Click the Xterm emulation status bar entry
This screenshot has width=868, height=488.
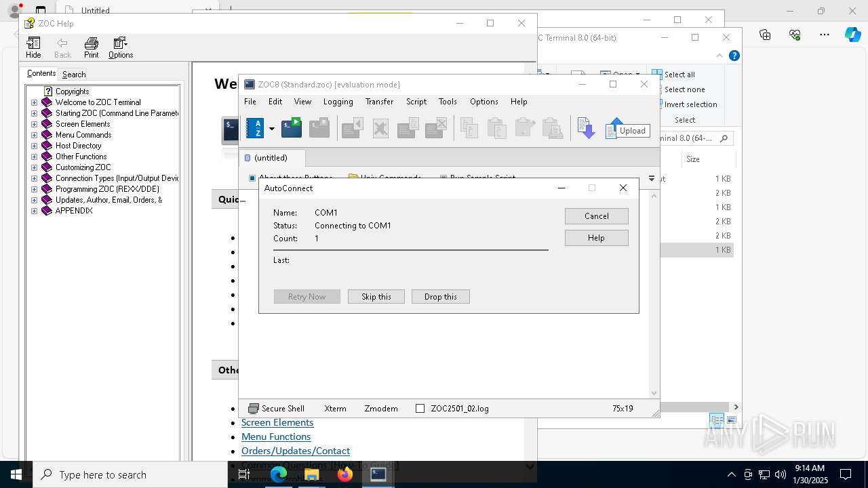[x=336, y=409]
